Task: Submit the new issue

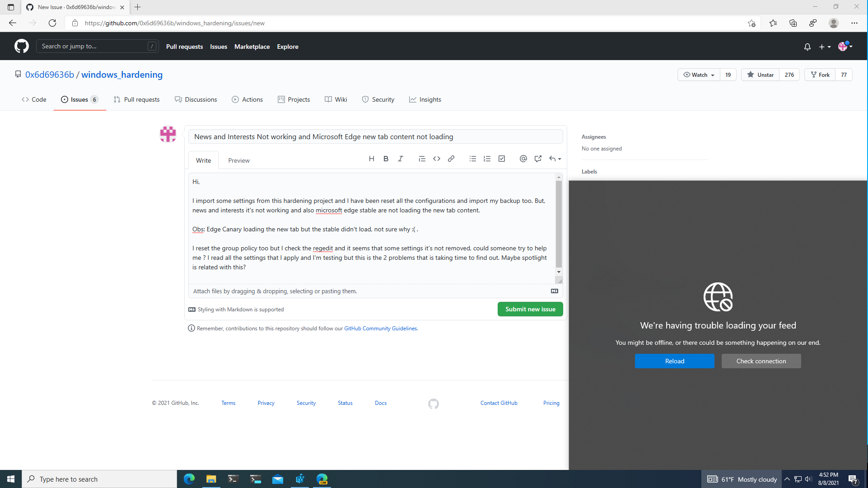Action: (x=530, y=309)
